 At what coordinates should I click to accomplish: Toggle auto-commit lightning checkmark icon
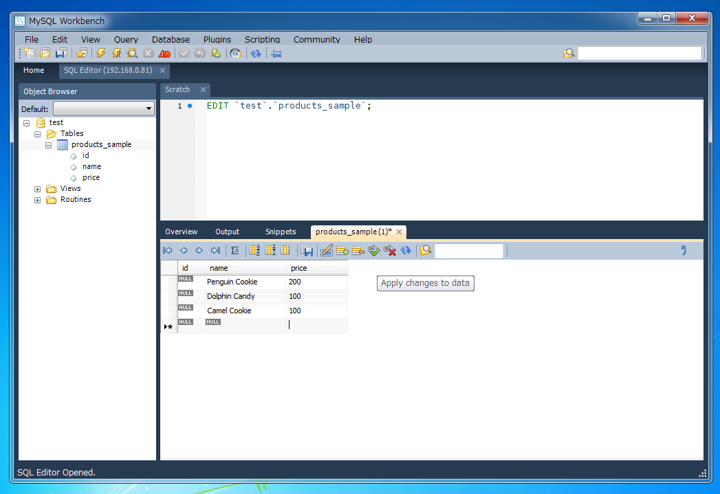(x=216, y=54)
